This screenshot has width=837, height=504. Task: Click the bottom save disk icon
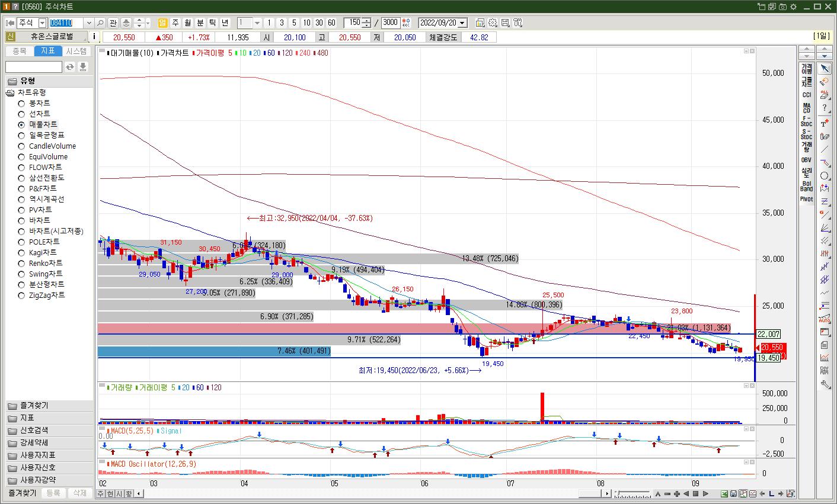coord(734,494)
